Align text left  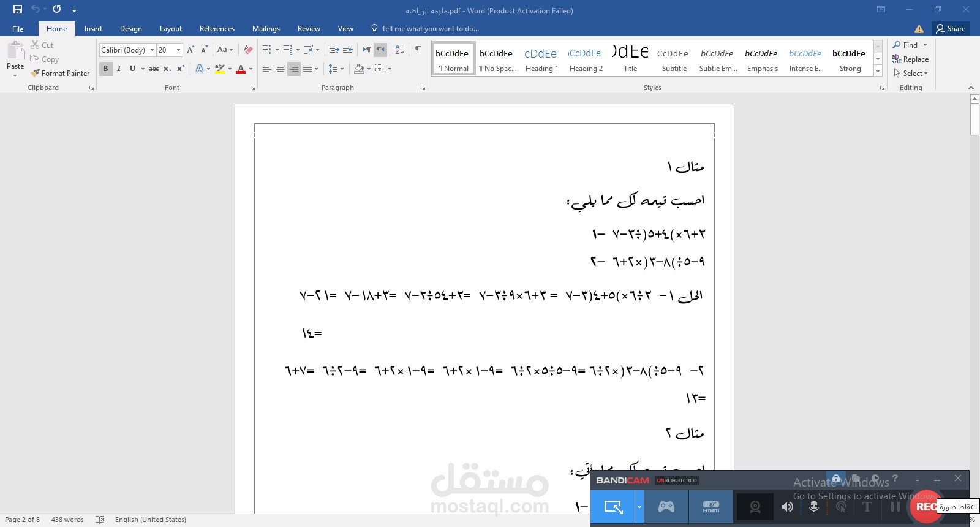(x=267, y=69)
